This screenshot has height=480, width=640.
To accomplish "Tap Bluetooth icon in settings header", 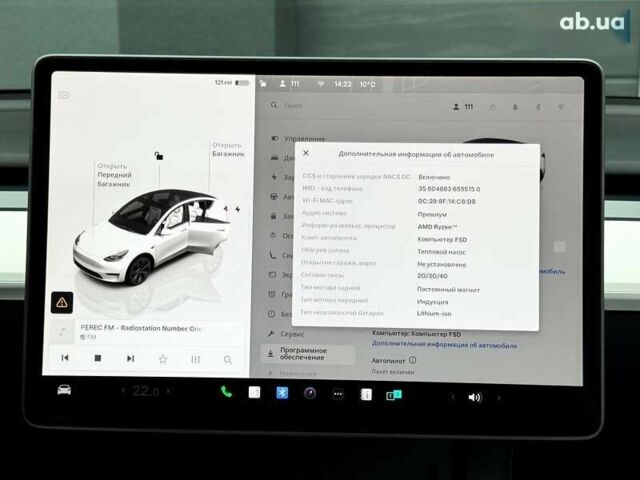I will tap(538, 107).
